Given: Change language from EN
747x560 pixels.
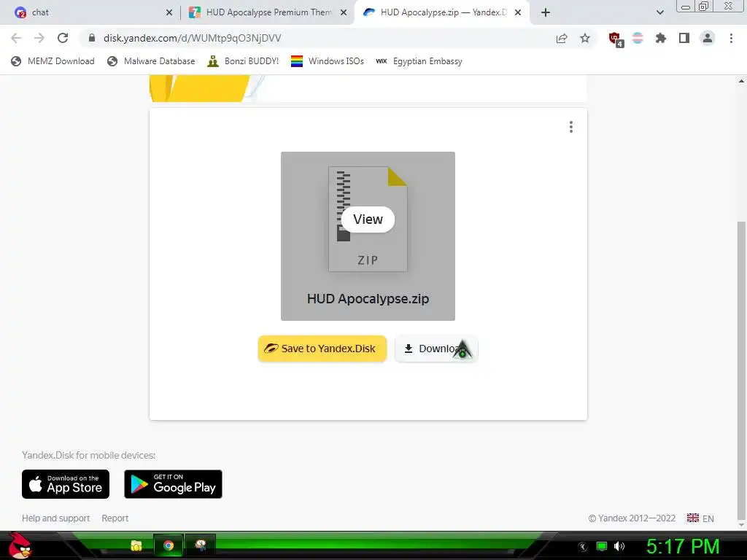Looking at the screenshot, I should [700, 518].
